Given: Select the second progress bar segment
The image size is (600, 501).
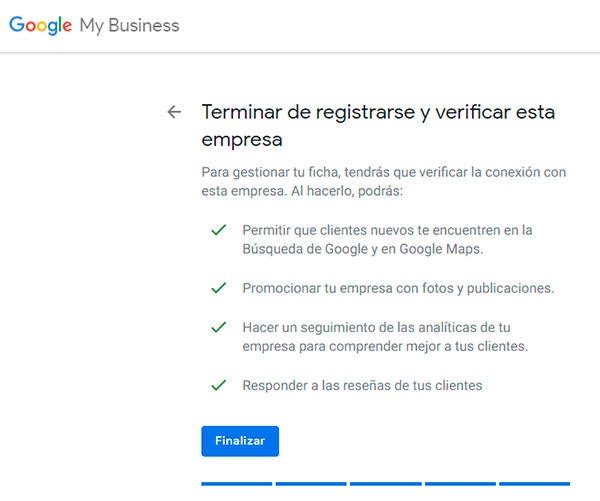Looking at the screenshot, I should pos(311,484).
